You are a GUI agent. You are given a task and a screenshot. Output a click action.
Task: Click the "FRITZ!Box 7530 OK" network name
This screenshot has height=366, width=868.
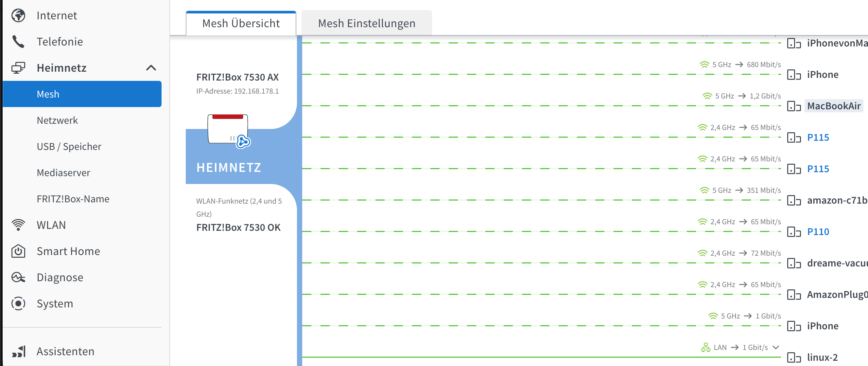238,228
